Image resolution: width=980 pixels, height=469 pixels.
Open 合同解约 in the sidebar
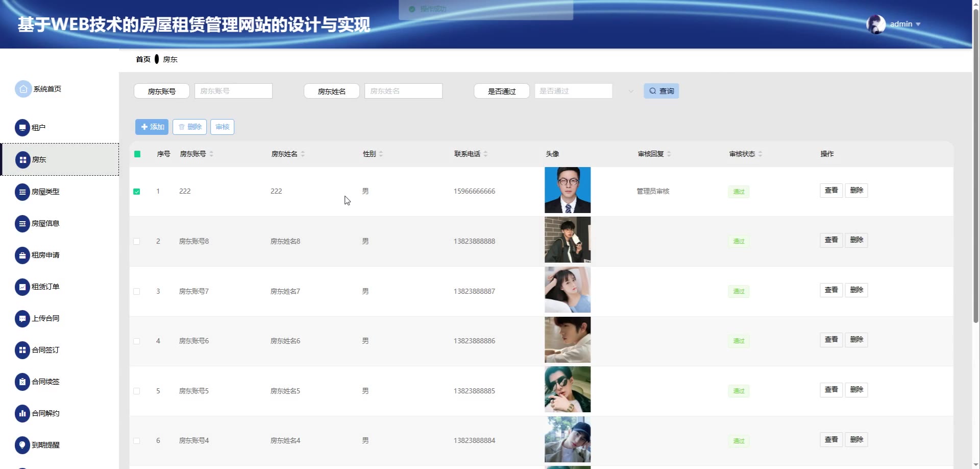pos(45,413)
